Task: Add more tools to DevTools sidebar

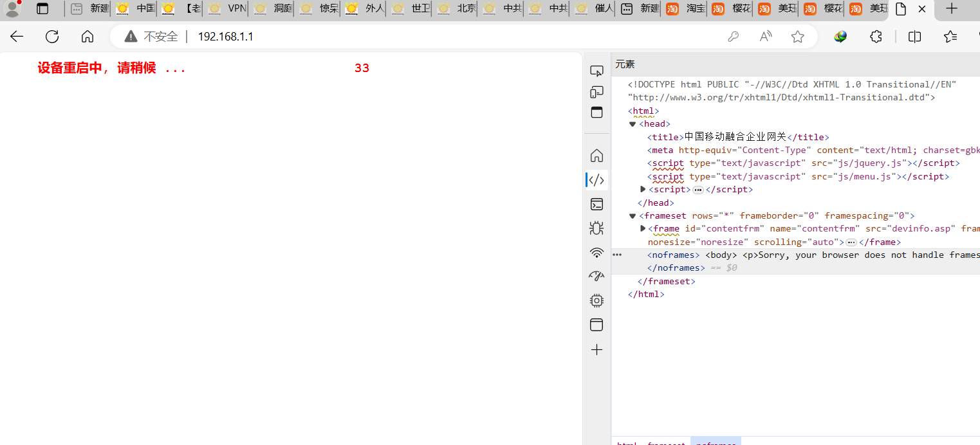Action: [x=596, y=350]
